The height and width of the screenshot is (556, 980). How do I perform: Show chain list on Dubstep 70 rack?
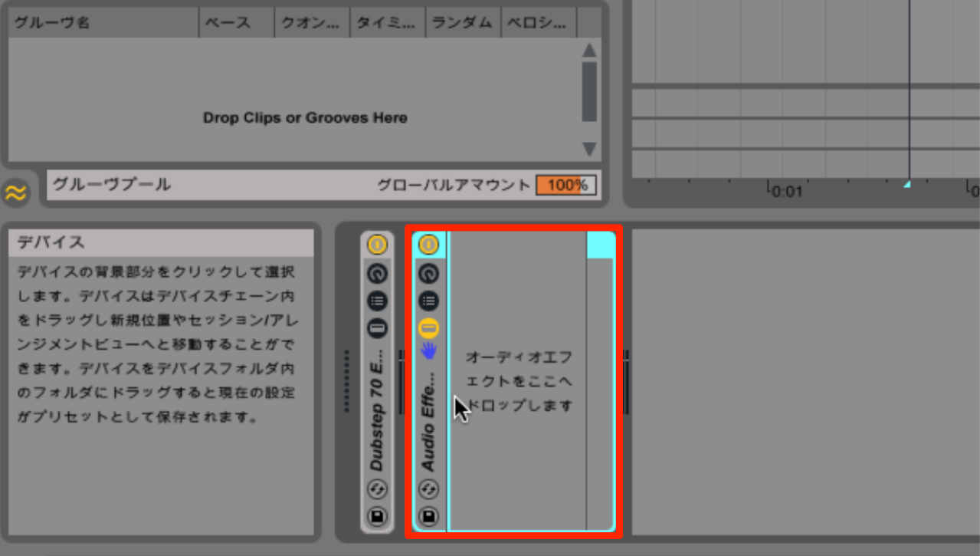click(377, 301)
